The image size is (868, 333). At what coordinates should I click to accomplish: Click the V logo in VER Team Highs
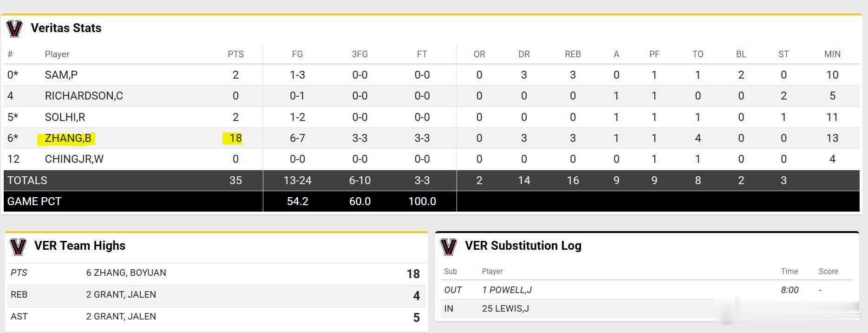pyautogui.click(x=18, y=246)
